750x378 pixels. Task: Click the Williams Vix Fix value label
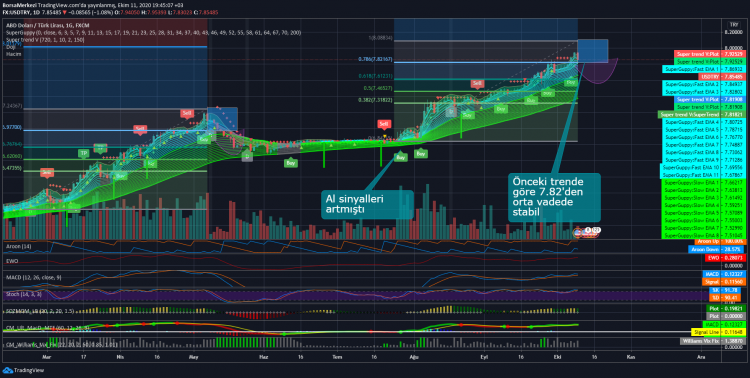713,341
